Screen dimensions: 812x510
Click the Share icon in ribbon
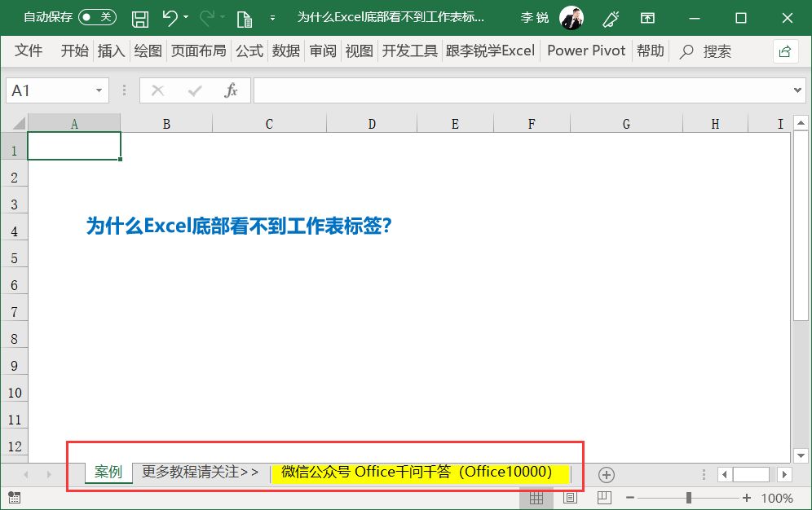point(784,51)
